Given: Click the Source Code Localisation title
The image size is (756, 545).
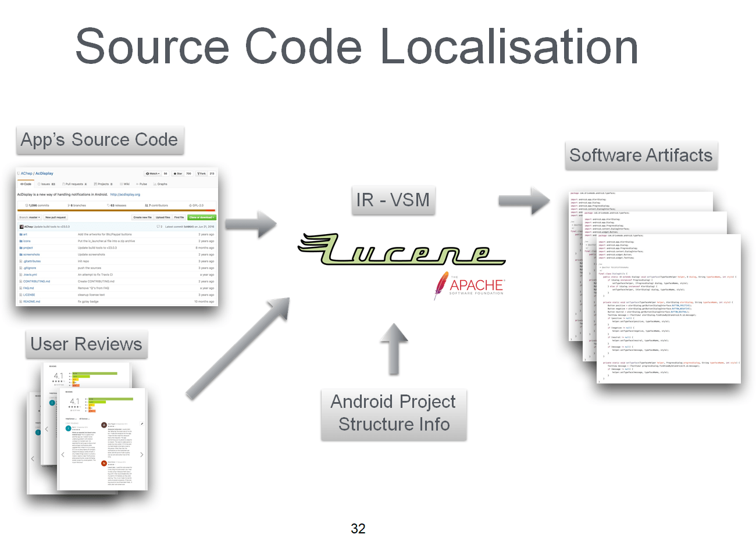Looking at the screenshot, I should point(357,46).
